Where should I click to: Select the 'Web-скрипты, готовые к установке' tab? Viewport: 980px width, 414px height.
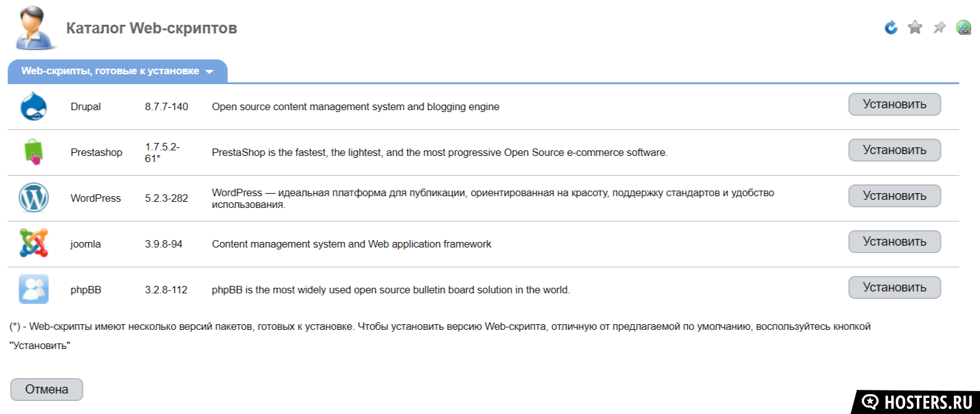tap(110, 71)
